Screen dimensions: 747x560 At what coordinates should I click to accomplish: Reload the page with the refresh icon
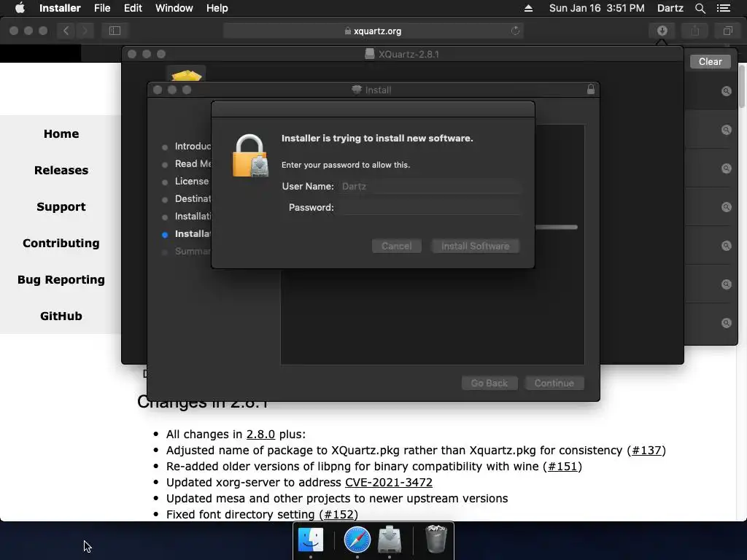515,31
